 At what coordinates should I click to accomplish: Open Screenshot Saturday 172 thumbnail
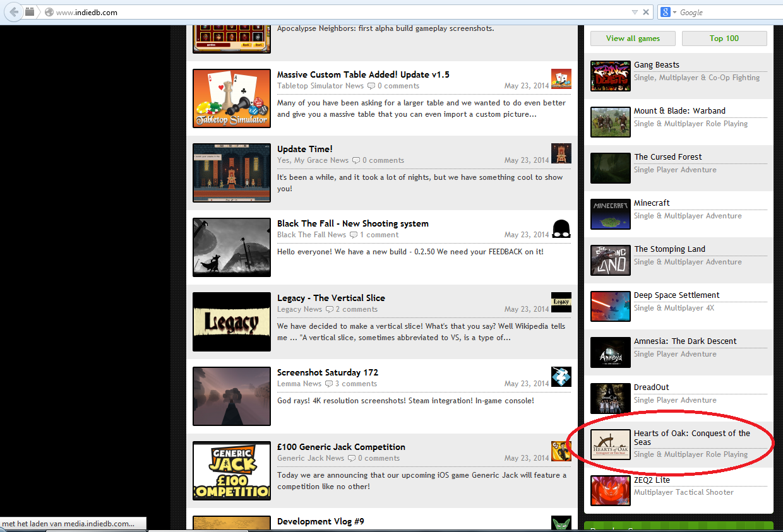(232, 396)
